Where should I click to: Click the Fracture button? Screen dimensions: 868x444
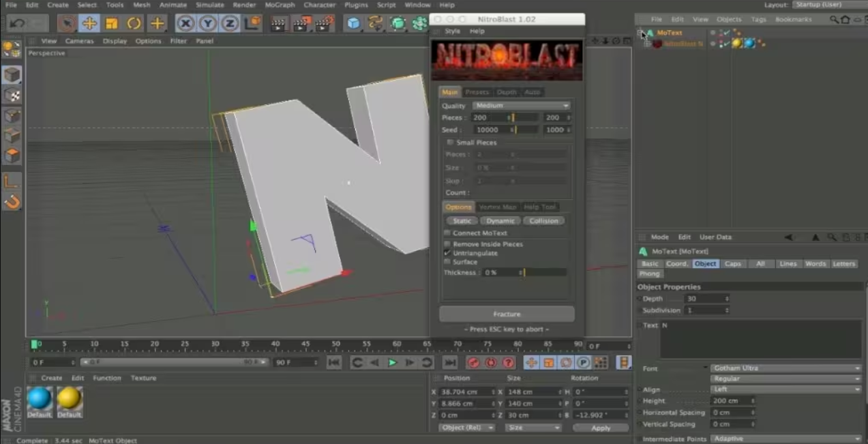507,314
